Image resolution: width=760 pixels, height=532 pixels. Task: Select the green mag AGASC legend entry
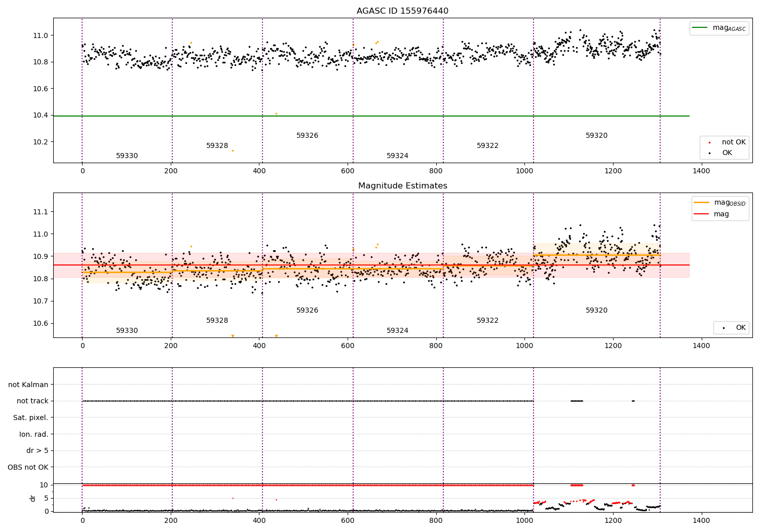719,28
